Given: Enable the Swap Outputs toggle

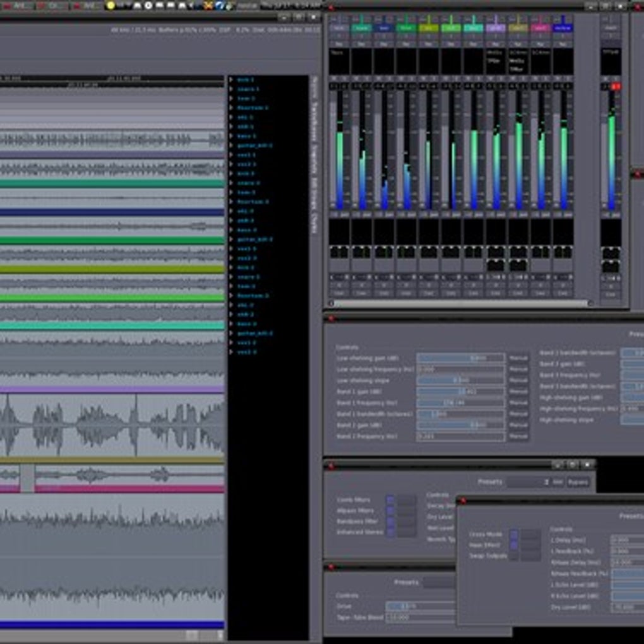Looking at the screenshot, I should tap(514, 556).
